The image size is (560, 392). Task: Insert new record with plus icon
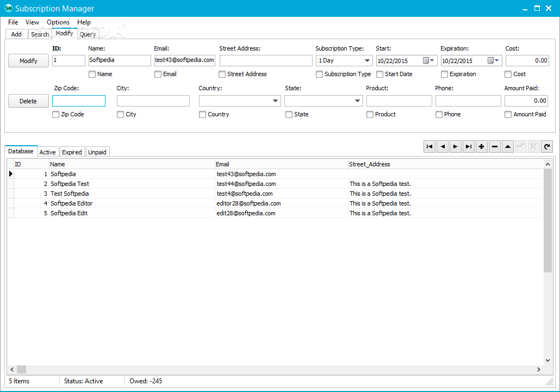[481, 146]
